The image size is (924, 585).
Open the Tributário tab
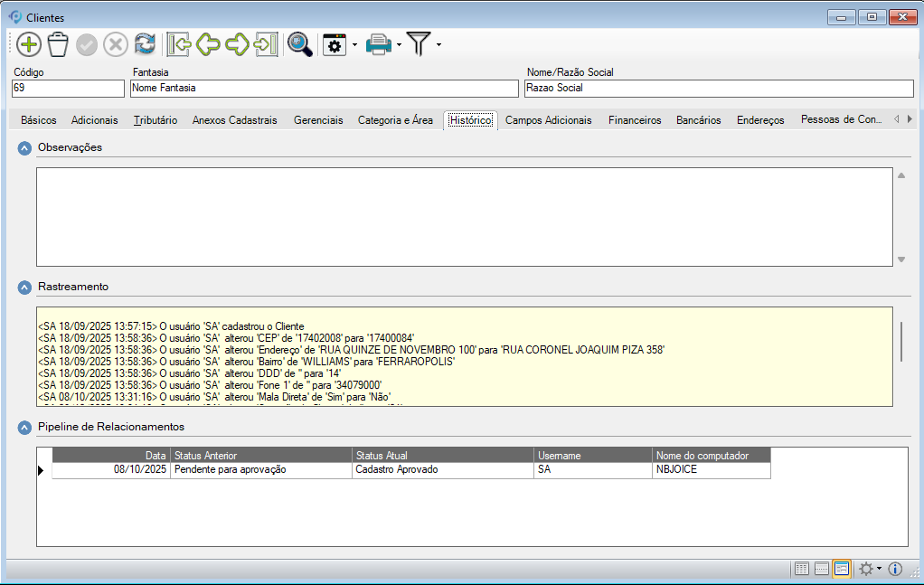[x=156, y=120]
